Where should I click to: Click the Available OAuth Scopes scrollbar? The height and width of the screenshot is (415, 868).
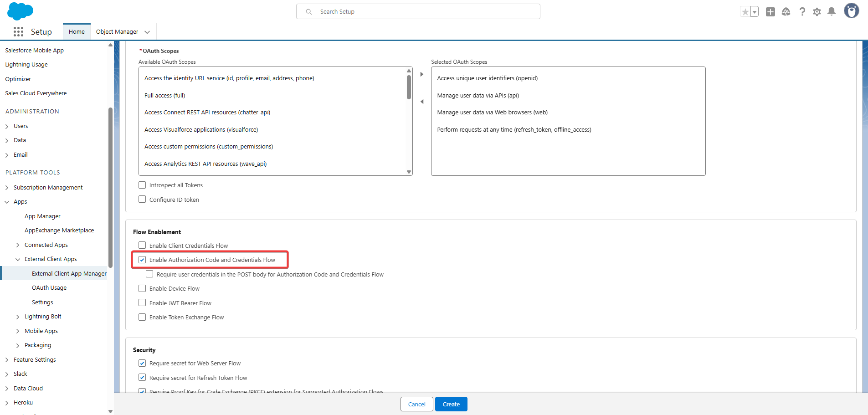(409, 87)
